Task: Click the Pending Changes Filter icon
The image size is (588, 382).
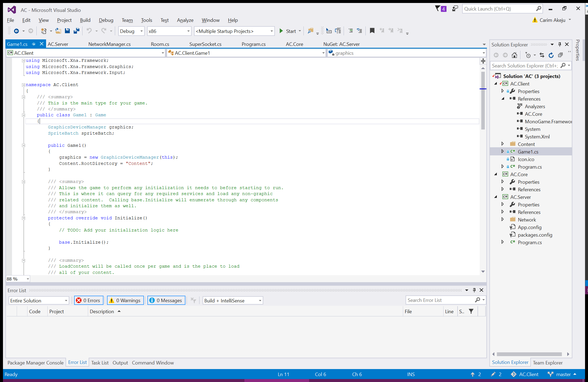Action: click(x=528, y=55)
